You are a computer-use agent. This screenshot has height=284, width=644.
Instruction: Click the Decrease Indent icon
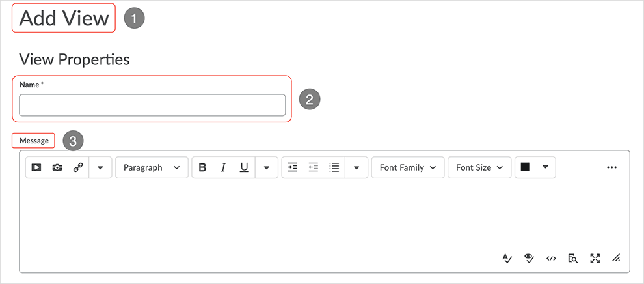tap(314, 167)
